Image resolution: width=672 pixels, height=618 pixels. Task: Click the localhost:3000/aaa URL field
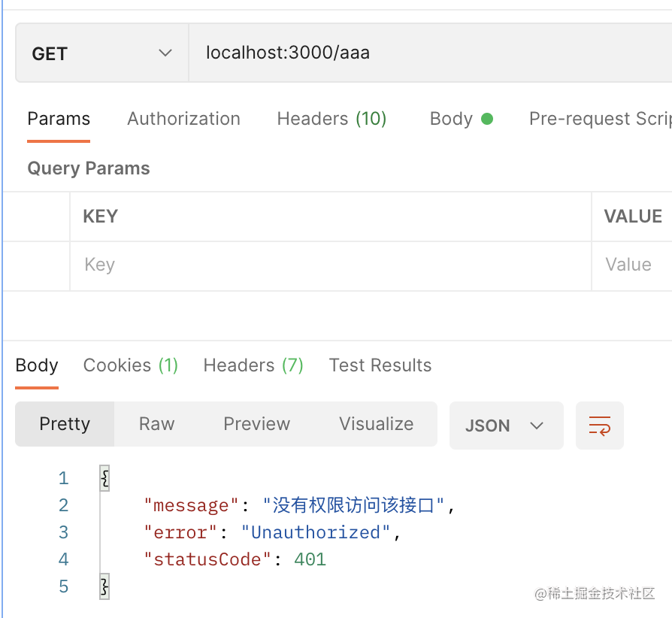pyautogui.click(x=428, y=53)
